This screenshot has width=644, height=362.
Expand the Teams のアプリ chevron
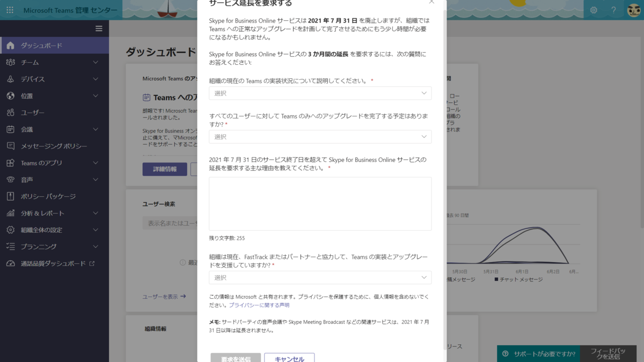pyautogui.click(x=96, y=163)
